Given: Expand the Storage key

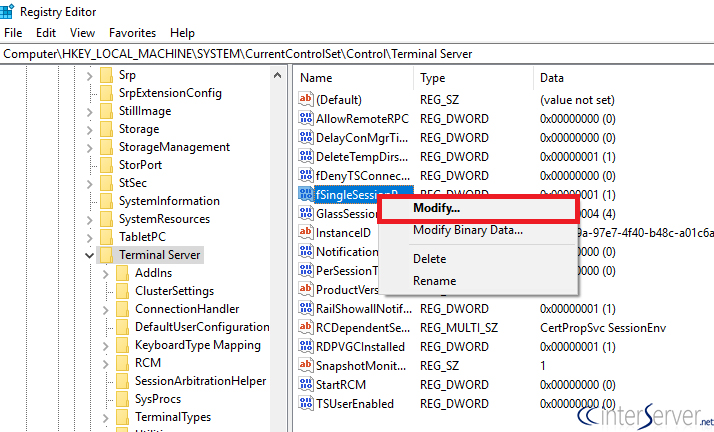Looking at the screenshot, I should (90, 130).
